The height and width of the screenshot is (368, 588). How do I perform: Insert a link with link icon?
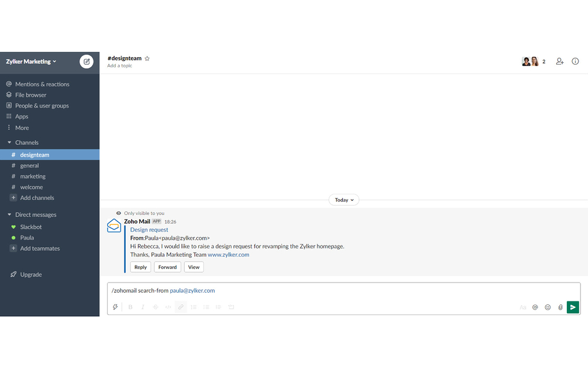tap(181, 307)
